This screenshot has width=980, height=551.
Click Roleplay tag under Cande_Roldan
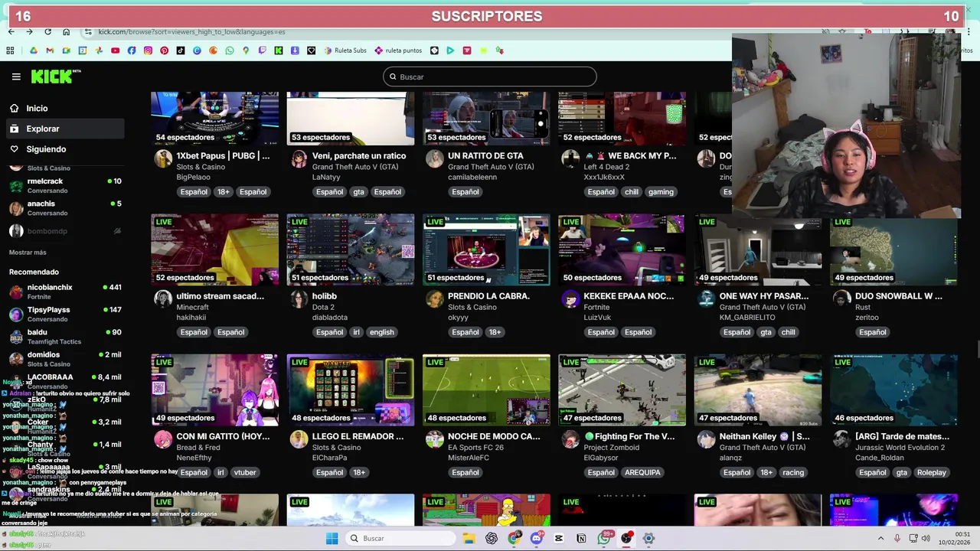(x=932, y=472)
